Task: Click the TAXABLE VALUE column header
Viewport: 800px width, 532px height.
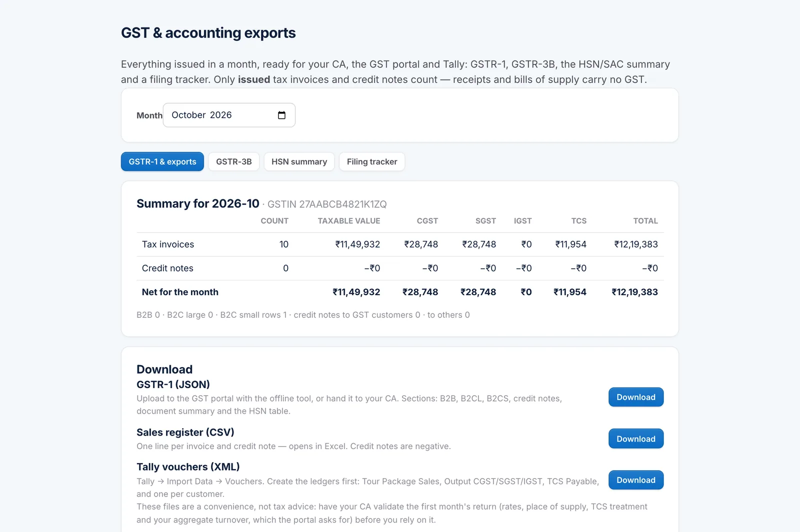Action: tap(349, 221)
